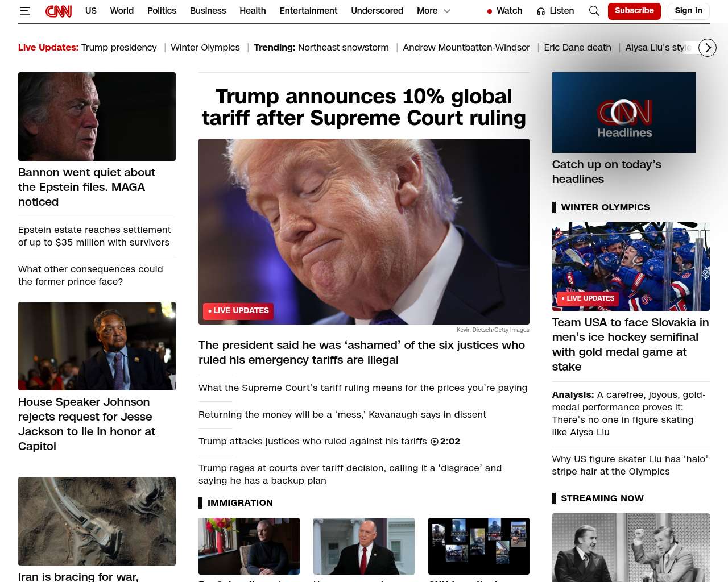728x582 pixels.
Task: Click the red Watch live dot
Action: coord(489,11)
